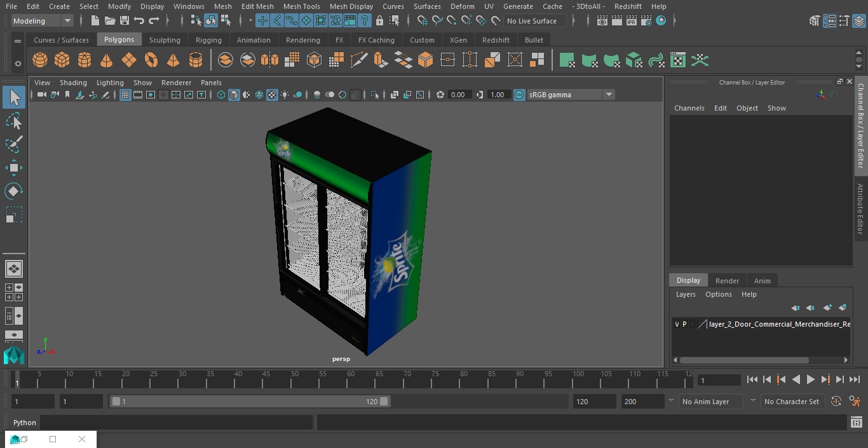The image size is (868, 448).
Task: Click the Extrude shelf icon
Action: [x=381, y=60]
